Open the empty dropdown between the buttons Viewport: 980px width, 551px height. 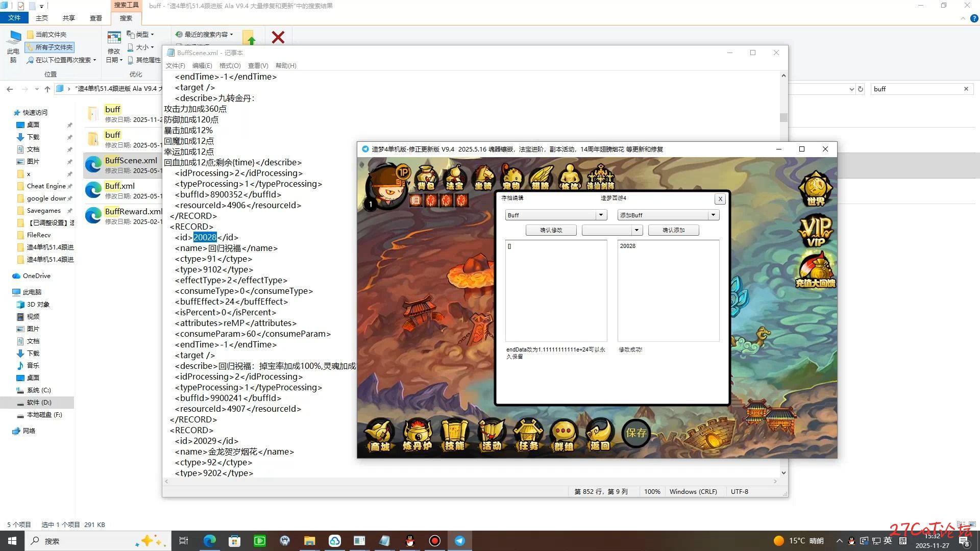[636, 230]
